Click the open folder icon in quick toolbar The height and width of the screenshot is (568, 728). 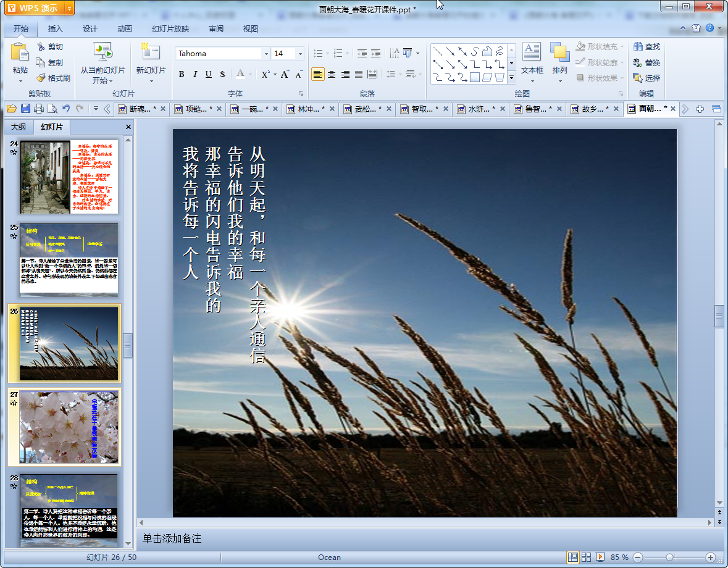click(12, 109)
